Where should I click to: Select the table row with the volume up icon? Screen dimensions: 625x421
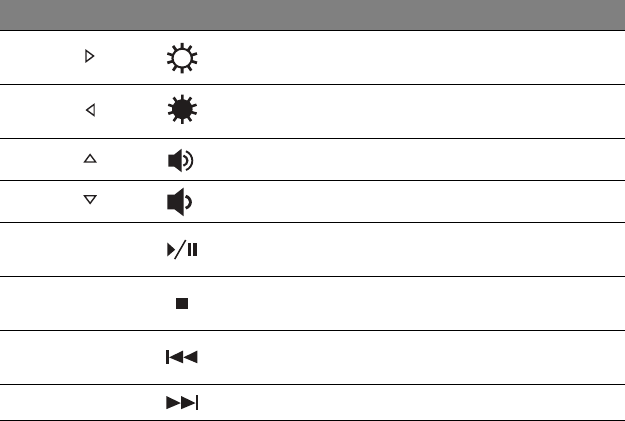[400, 160]
